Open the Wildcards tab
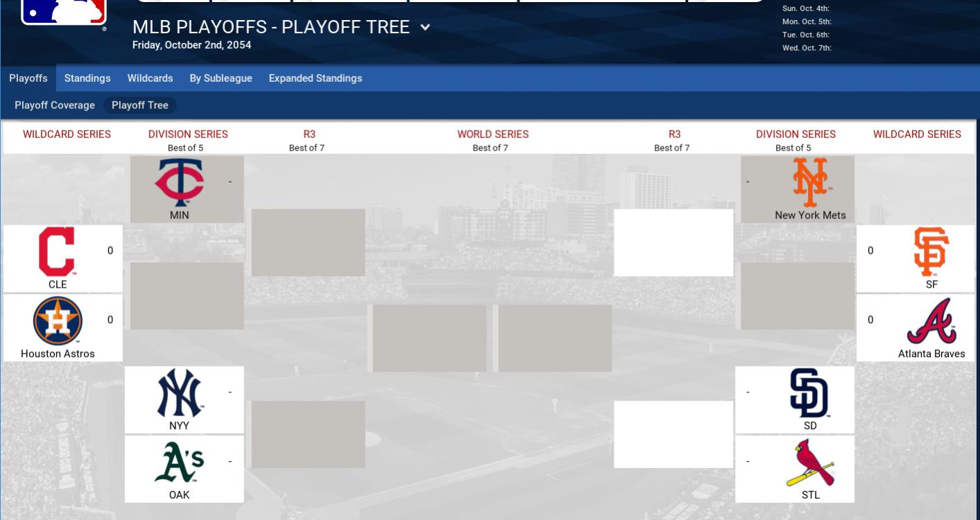This screenshot has height=520, width=980. [150, 78]
